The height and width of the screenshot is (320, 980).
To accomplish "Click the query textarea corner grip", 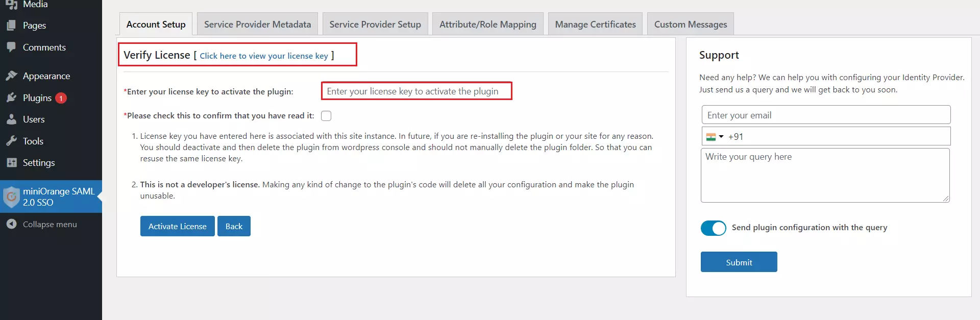I will pyautogui.click(x=946, y=199).
